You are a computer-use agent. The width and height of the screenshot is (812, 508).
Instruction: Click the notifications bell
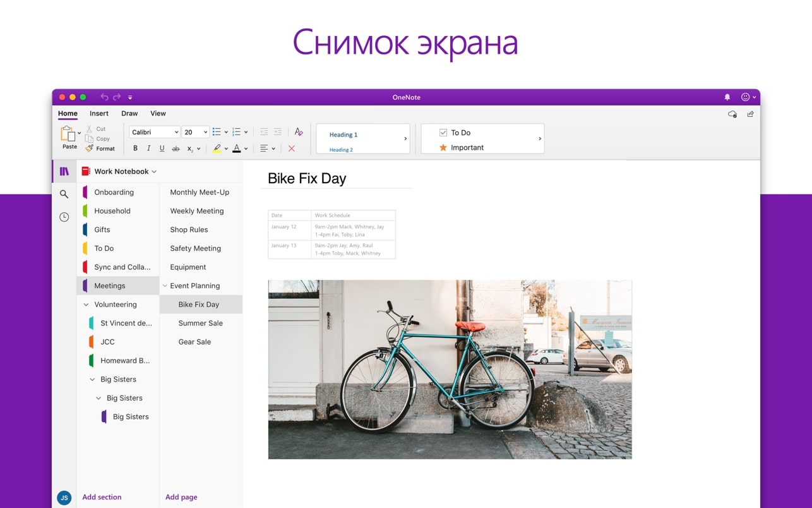click(727, 97)
